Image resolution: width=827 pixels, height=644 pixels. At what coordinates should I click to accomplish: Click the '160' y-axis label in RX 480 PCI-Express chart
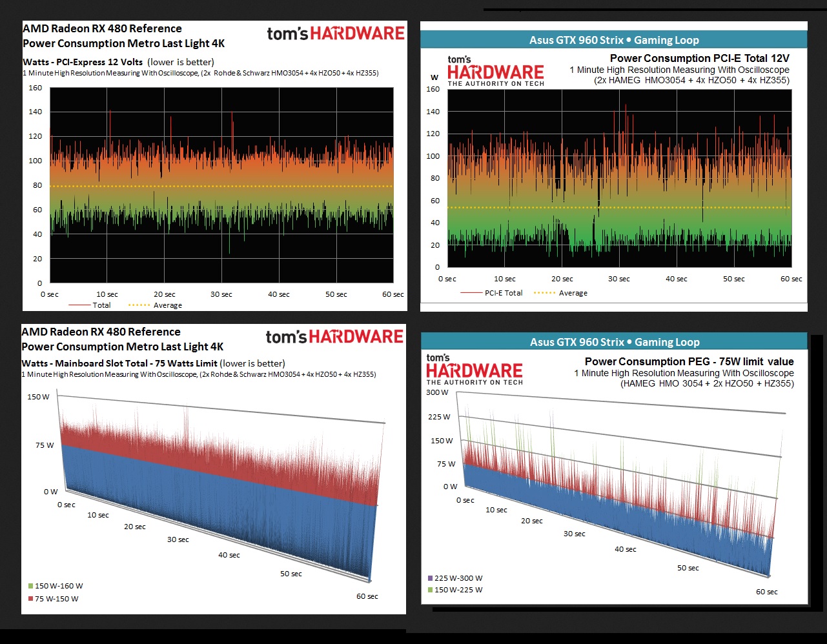click(36, 88)
